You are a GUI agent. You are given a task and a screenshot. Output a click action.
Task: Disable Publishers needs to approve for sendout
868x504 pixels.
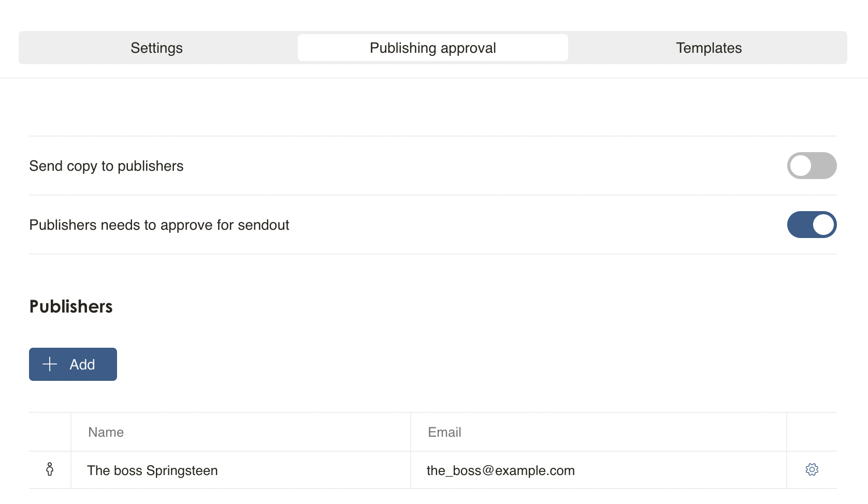[x=812, y=225]
